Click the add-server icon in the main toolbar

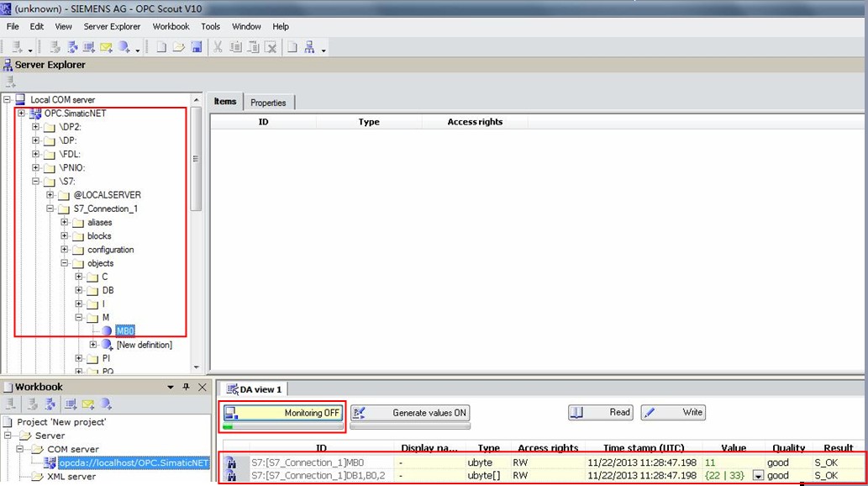[x=18, y=47]
